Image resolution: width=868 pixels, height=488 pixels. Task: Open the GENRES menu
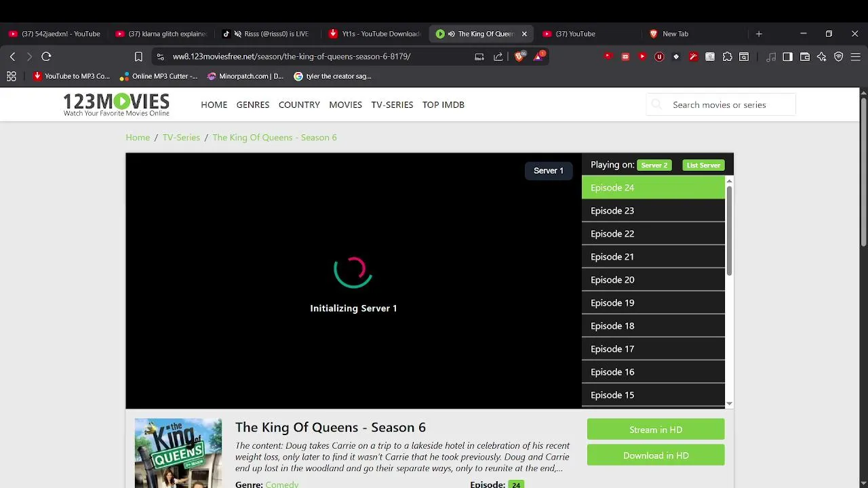253,105
